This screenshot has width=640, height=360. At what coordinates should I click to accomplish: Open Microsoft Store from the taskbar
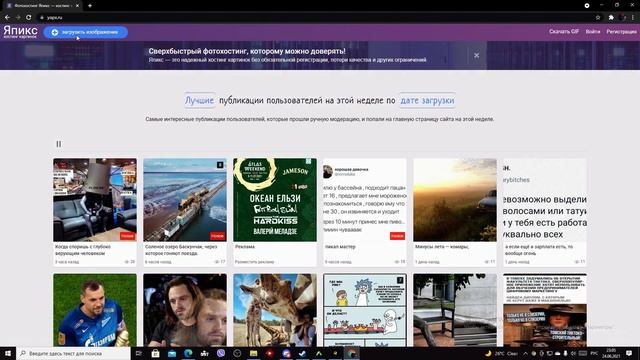pos(156,353)
